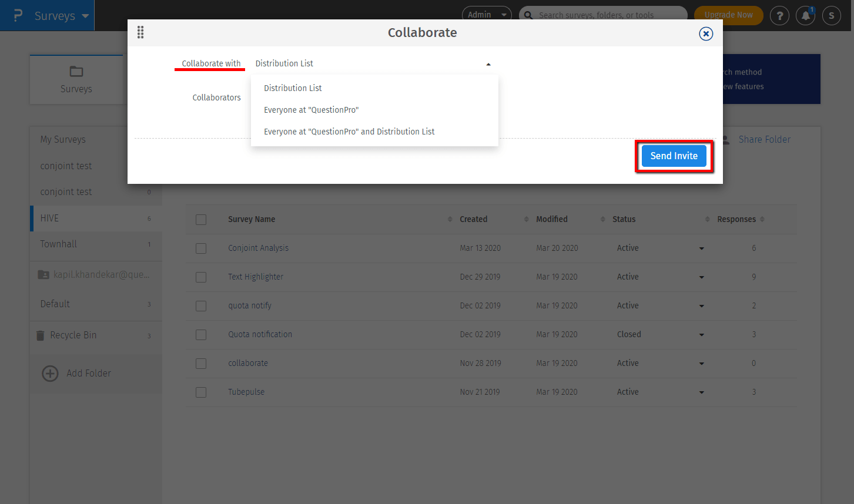
Task: Click the user avatar S icon
Action: (x=831, y=16)
